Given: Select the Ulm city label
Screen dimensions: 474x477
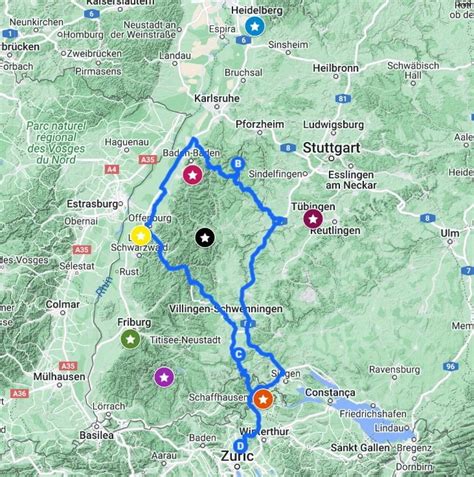Looking at the screenshot, I should 450,233.
